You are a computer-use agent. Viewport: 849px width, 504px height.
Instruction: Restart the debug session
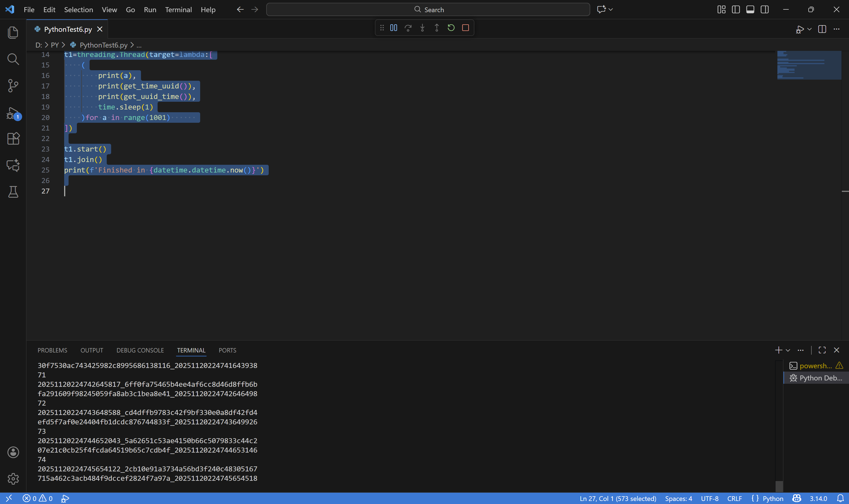click(451, 28)
